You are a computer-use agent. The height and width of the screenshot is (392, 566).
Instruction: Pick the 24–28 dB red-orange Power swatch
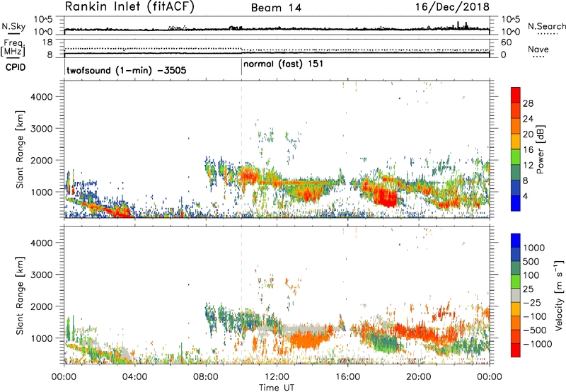tap(516, 110)
